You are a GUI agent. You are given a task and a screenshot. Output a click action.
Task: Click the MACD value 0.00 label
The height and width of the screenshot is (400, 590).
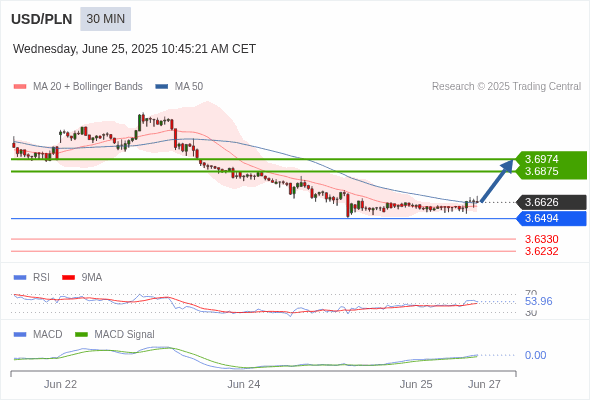tap(535, 355)
